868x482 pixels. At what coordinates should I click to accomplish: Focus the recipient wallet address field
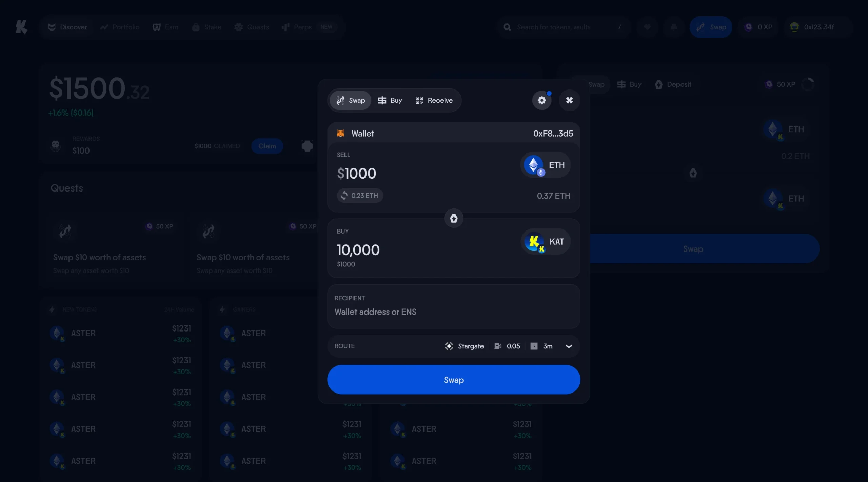pos(454,306)
